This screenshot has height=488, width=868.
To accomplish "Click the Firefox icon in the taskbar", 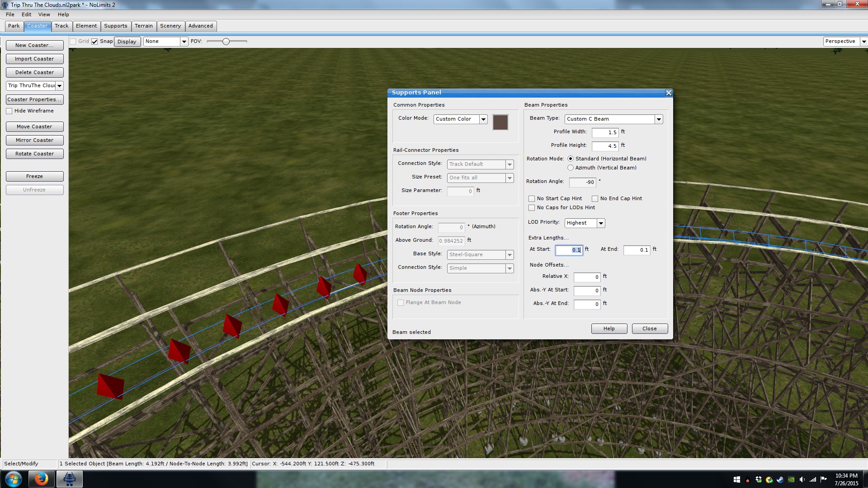I will 41,479.
